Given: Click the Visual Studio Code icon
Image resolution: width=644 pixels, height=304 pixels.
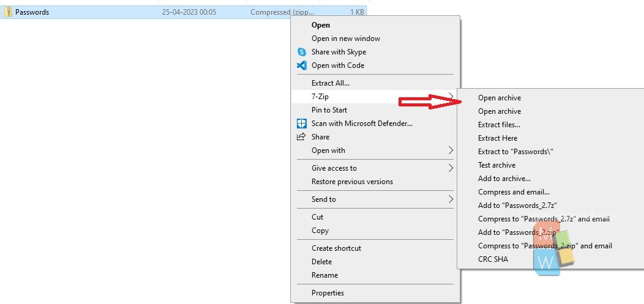Looking at the screenshot, I should (x=302, y=65).
